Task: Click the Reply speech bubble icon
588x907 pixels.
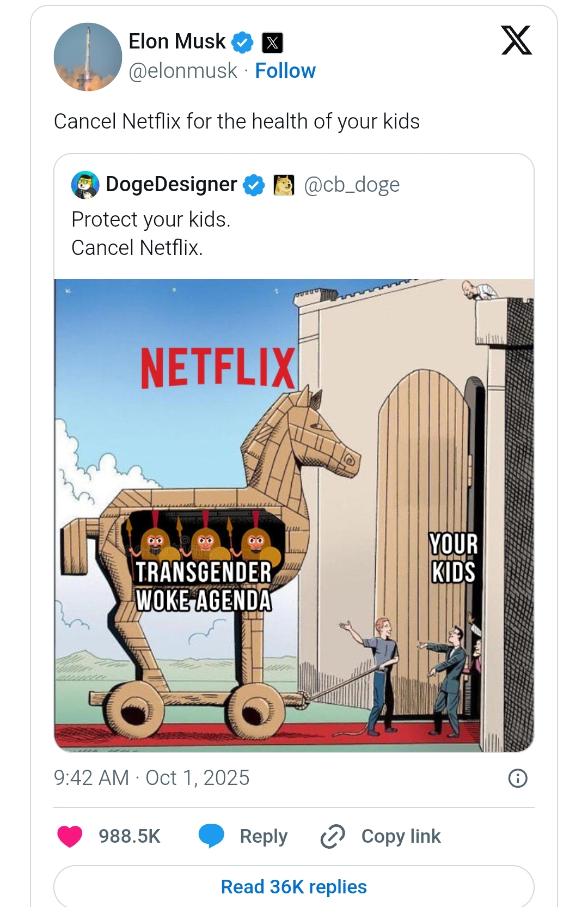Action: [x=211, y=836]
